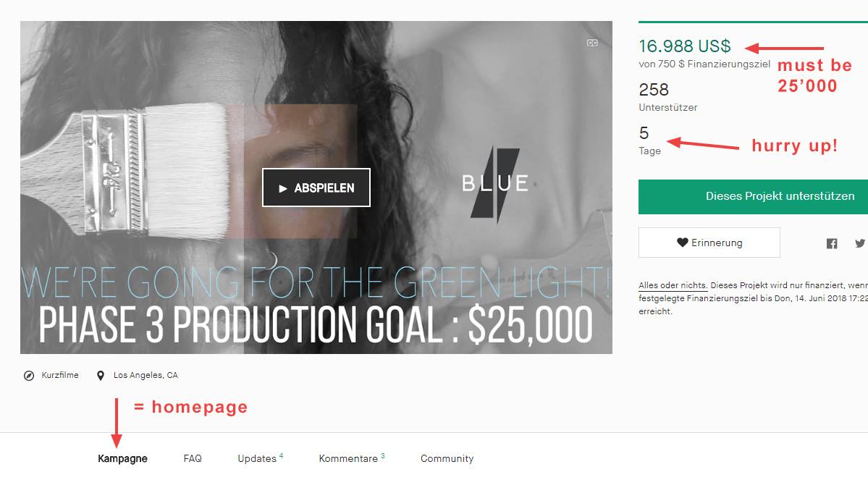The width and height of the screenshot is (868, 480).
Task: Click the CC closed captions icon
Action: point(592,43)
